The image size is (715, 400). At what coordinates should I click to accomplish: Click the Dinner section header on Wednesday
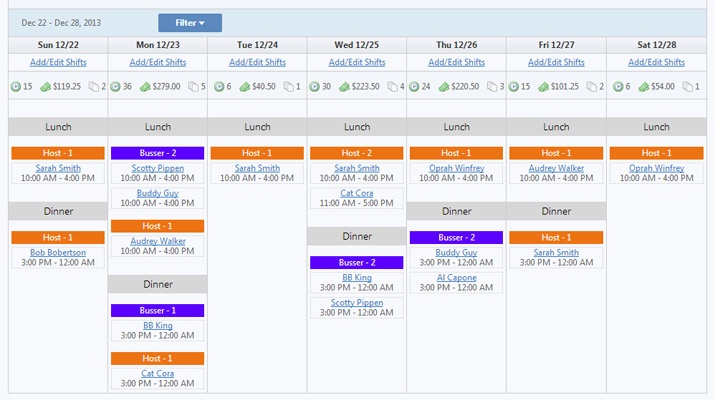tap(357, 236)
